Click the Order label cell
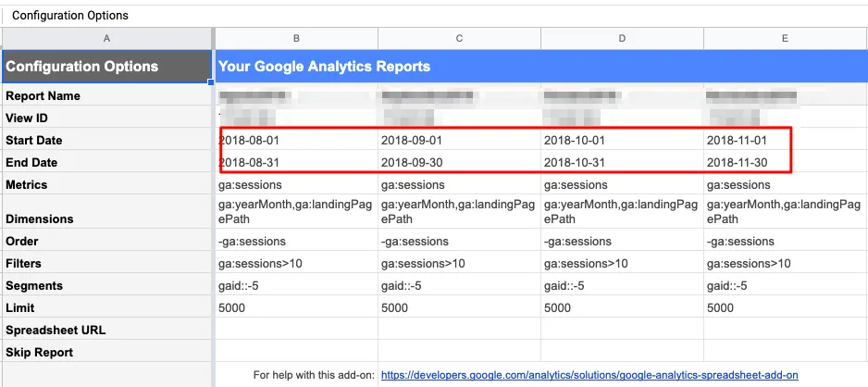Screen dimensions: 868x387 click(x=106, y=241)
